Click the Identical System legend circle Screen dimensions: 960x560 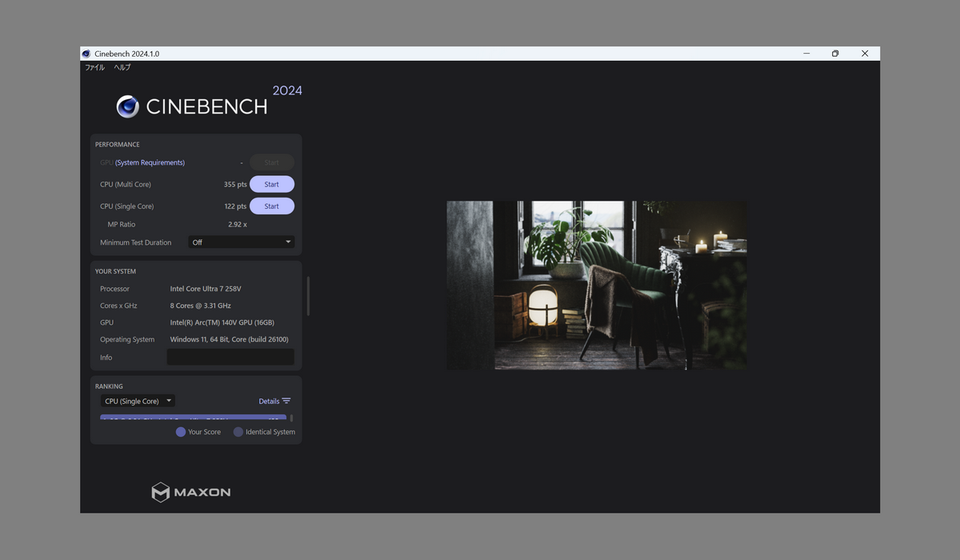click(238, 432)
